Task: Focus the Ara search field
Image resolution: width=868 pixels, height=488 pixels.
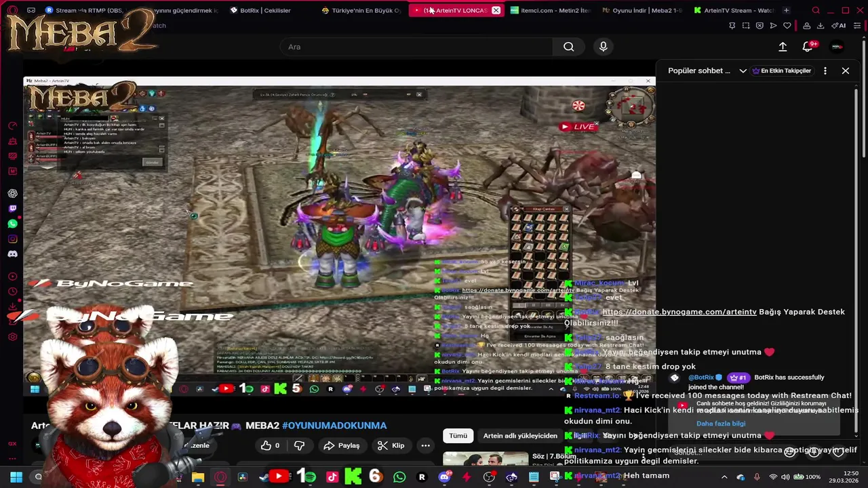Action: point(416,47)
